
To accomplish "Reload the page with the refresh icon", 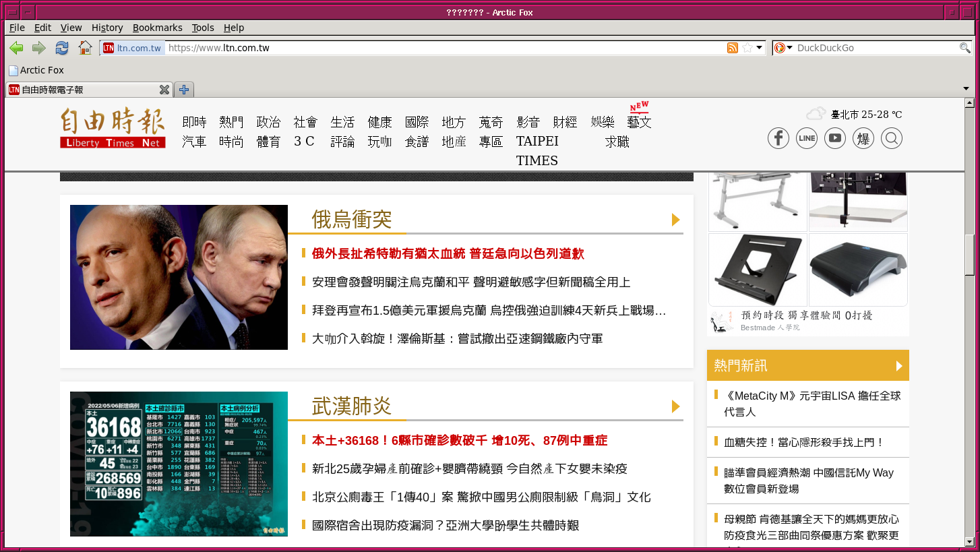I will tap(62, 48).
